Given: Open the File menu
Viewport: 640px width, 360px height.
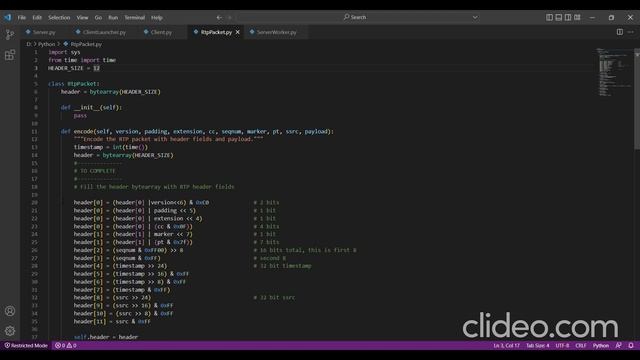Looking at the screenshot, I should coord(22,18).
